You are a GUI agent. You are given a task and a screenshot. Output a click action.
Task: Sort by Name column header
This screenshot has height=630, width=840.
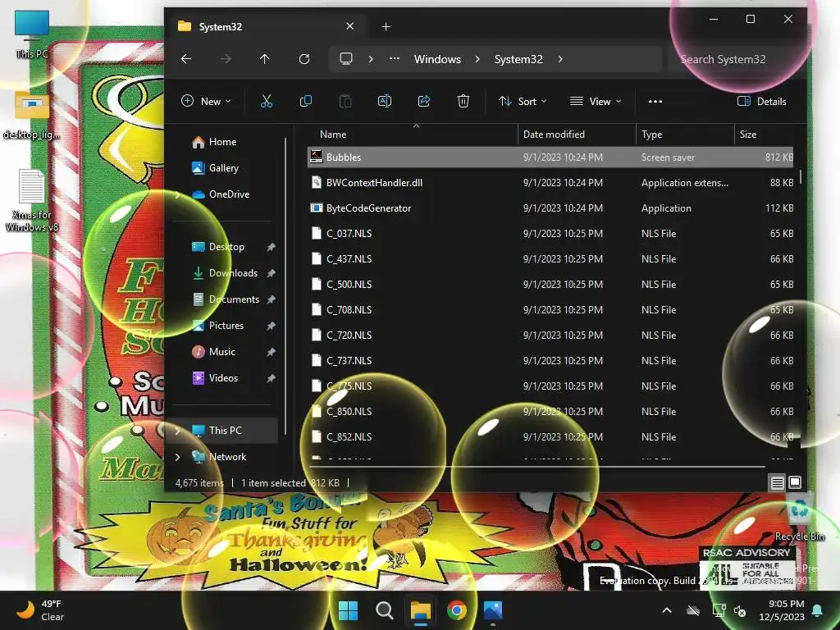(413, 135)
